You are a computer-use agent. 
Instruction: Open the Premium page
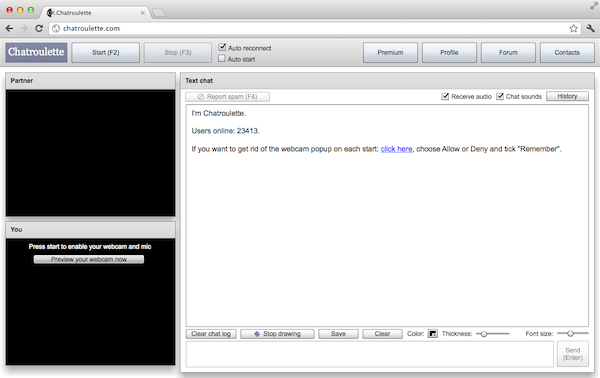coord(390,52)
